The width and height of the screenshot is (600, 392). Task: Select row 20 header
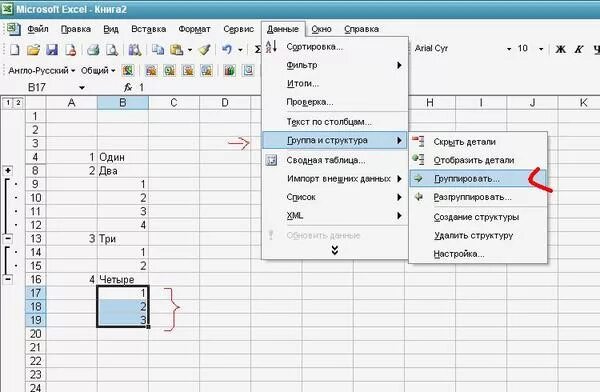tap(36, 334)
